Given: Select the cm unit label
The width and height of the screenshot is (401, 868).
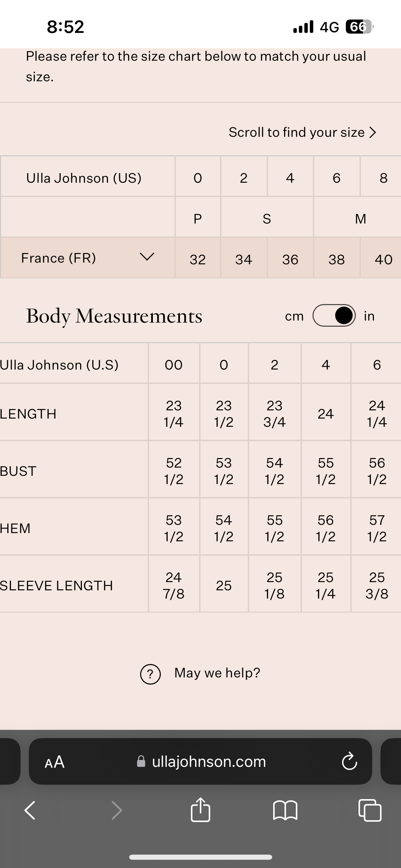Looking at the screenshot, I should (x=294, y=316).
